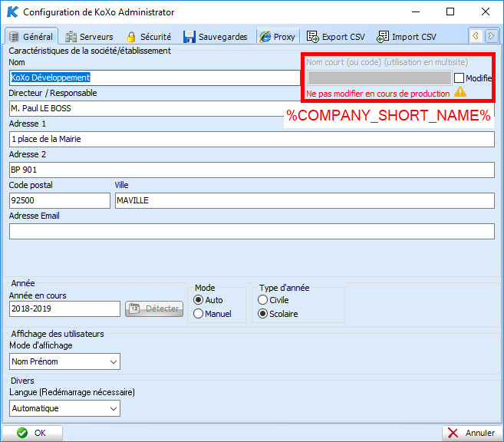Viewport: 504px width, 442px height.
Task: Click the Adresse 2 input field
Action: (x=252, y=170)
